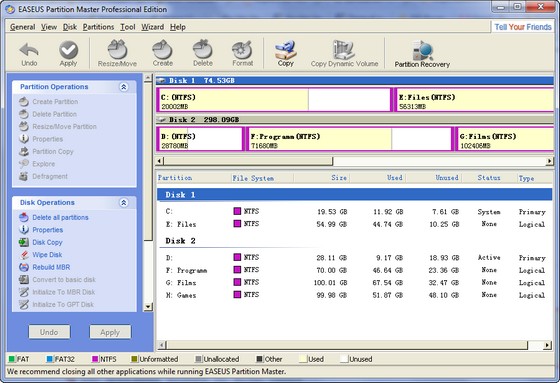Open the Disk menu
The width and height of the screenshot is (560, 383).
point(70,27)
